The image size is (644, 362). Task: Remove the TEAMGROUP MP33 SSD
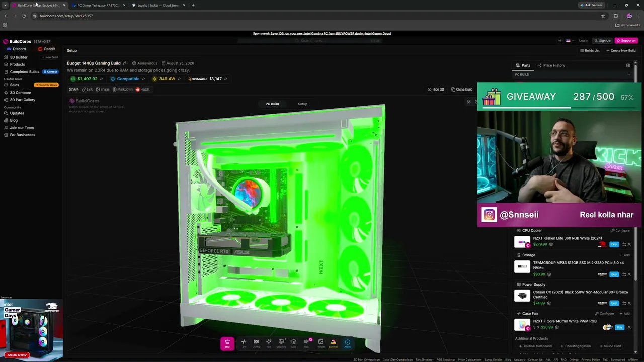(x=629, y=274)
